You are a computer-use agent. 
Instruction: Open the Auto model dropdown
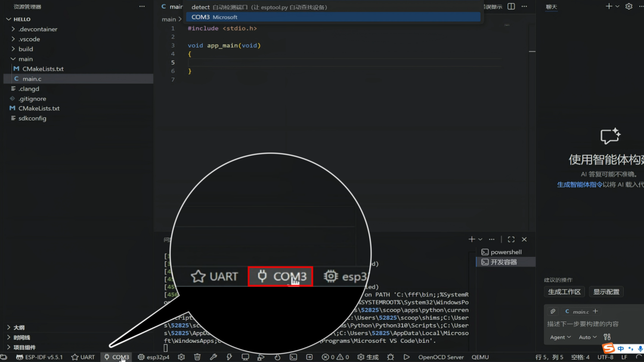pyautogui.click(x=587, y=337)
